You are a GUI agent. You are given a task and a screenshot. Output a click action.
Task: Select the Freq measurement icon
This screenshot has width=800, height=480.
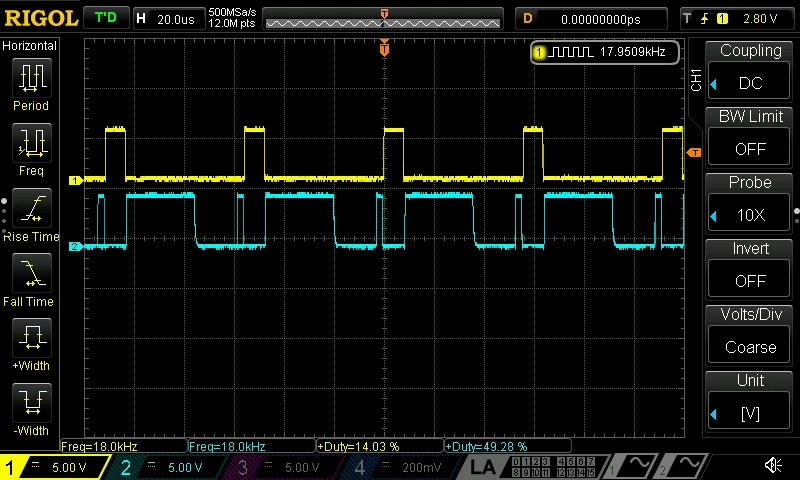pyautogui.click(x=32, y=143)
